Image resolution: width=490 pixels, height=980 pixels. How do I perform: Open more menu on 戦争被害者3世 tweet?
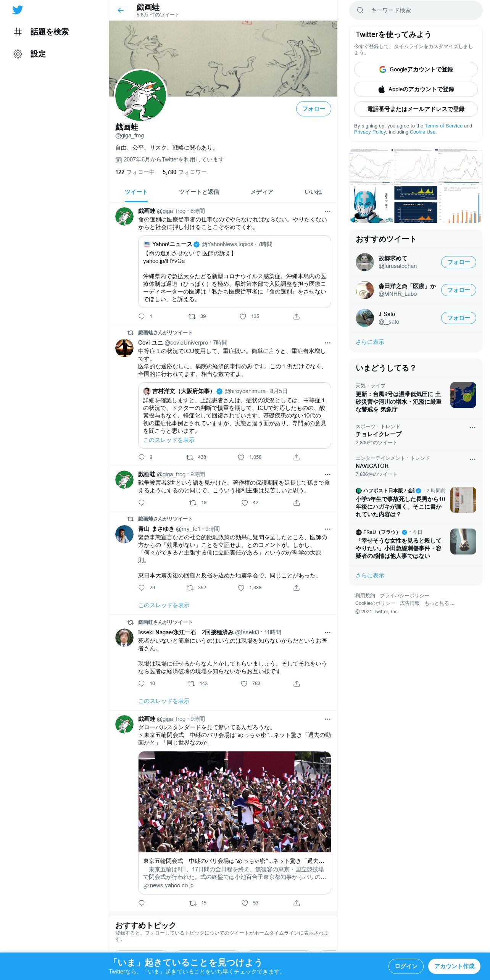pyautogui.click(x=327, y=474)
